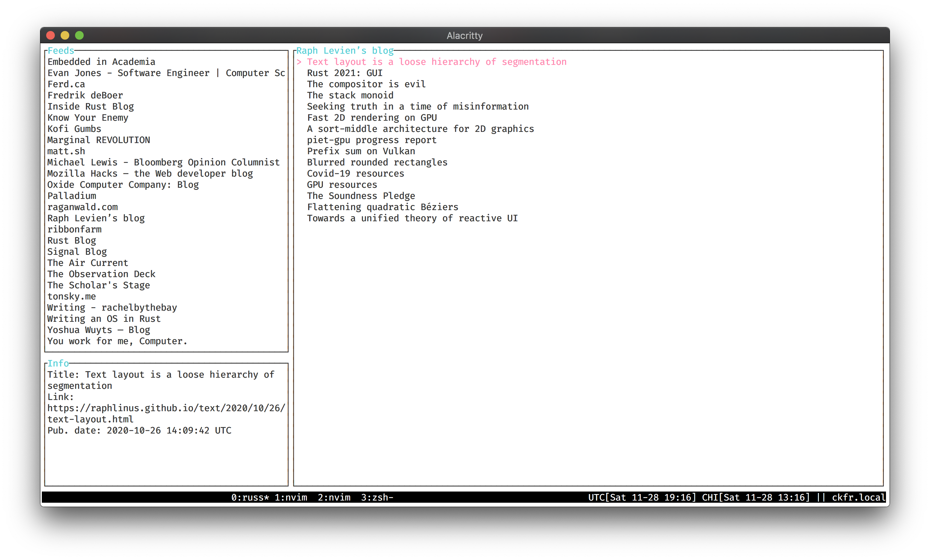The height and width of the screenshot is (560, 930).
Task: Select Towards a unified theory of reactive UI
Action: click(x=412, y=218)
